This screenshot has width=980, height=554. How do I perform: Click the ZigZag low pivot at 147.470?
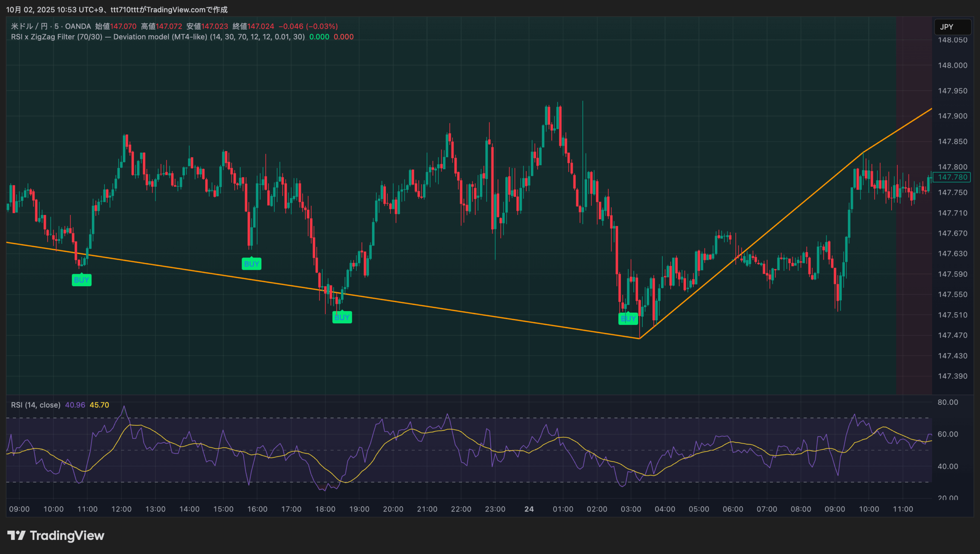click(x=639, y=338)
